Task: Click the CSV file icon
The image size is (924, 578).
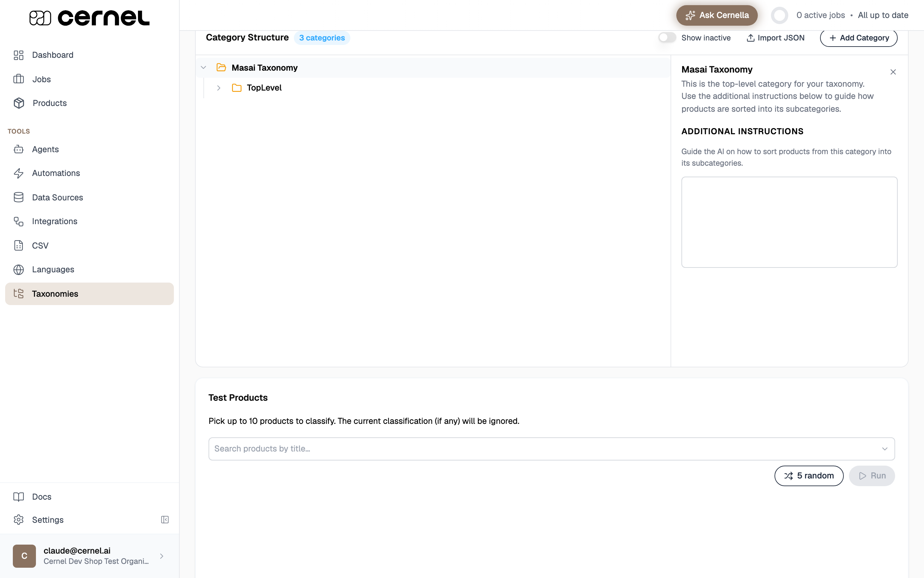Action: [x=18, y=245]
